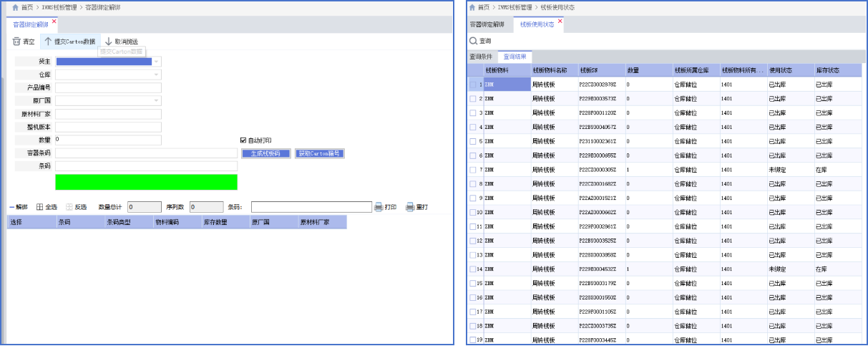This screenshot has width=868, height=346.
Task: Check the row 7 checkbox in the pallet table
Action: pyautogui.click(x=472, y=170)
